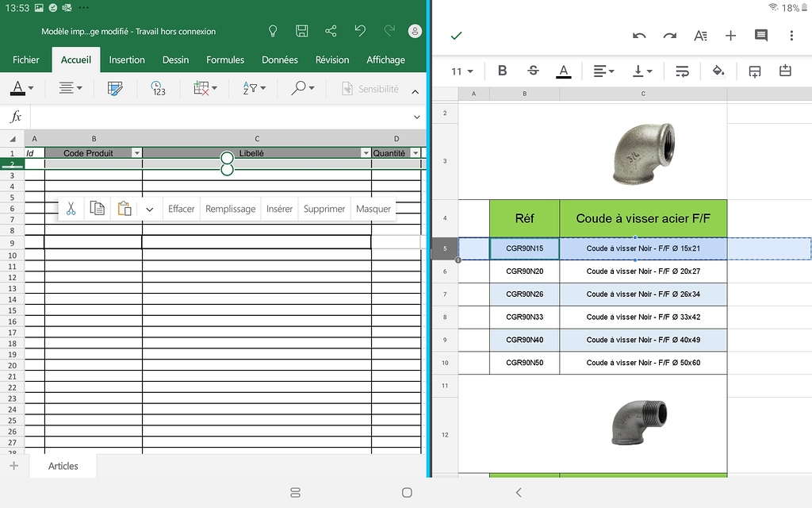Open the Code Produit filter dropdown
The height and width of the screenshot is (508, 812).
[x=137, y=152]
